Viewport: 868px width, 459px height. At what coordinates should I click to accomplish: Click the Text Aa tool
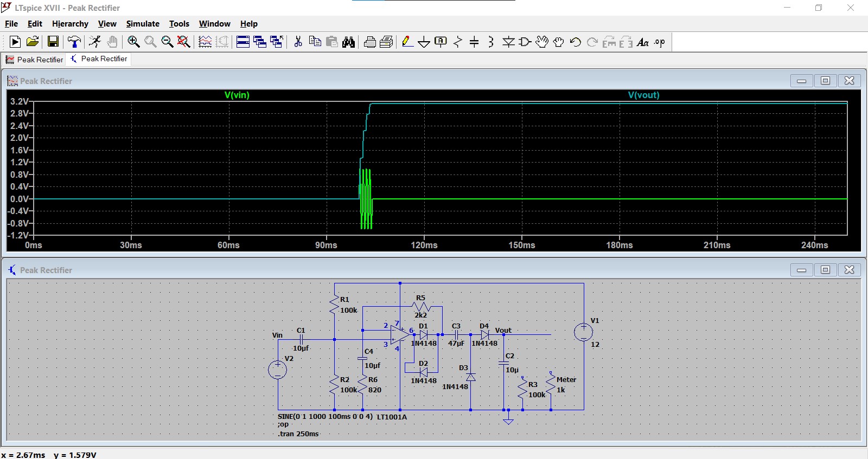pos(643,42)
